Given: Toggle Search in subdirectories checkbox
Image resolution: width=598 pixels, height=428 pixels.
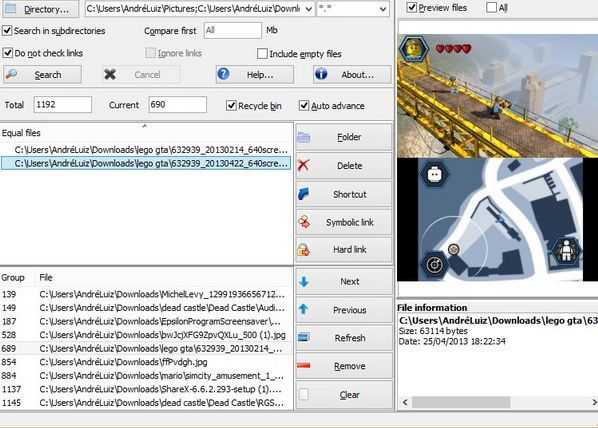Looking at the screenshot, I should click(7, 31).
